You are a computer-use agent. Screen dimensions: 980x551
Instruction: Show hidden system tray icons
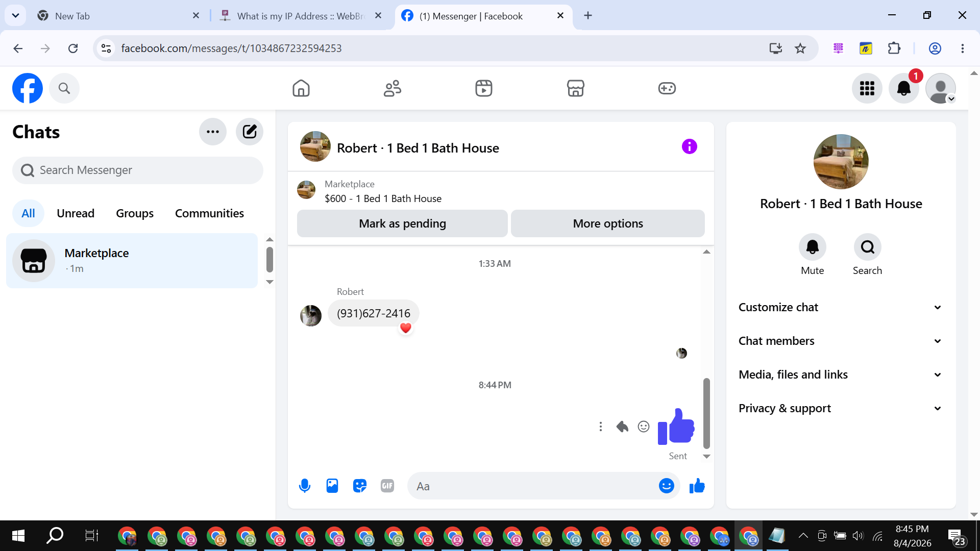(803, 536)
